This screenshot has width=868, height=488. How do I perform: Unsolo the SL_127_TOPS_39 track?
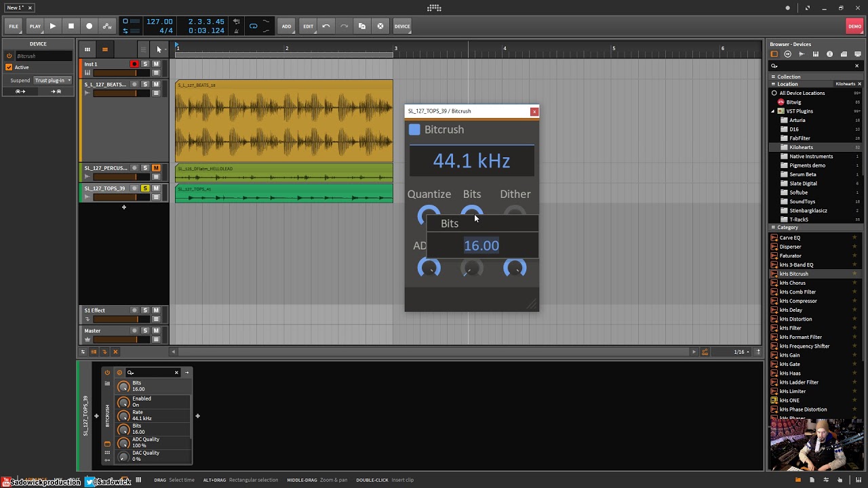[145, 188]
